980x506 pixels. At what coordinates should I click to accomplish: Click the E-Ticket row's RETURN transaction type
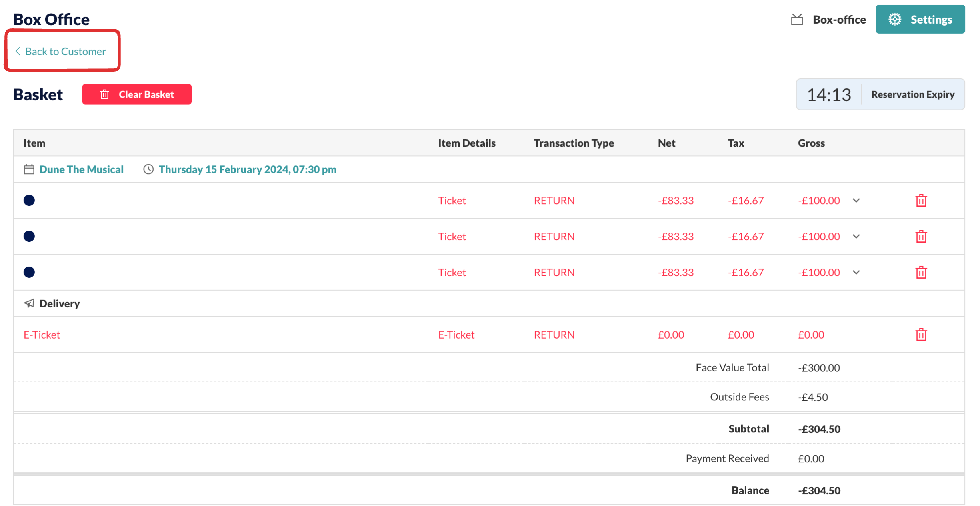(554, 335)
